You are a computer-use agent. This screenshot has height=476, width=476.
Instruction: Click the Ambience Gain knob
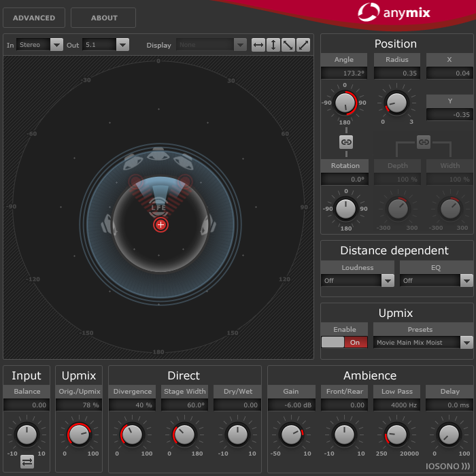[291, 434]
